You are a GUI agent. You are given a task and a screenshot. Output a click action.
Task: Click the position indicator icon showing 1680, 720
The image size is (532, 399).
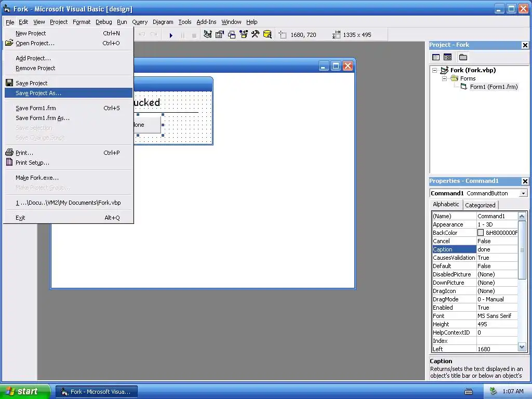pos(283,35)
